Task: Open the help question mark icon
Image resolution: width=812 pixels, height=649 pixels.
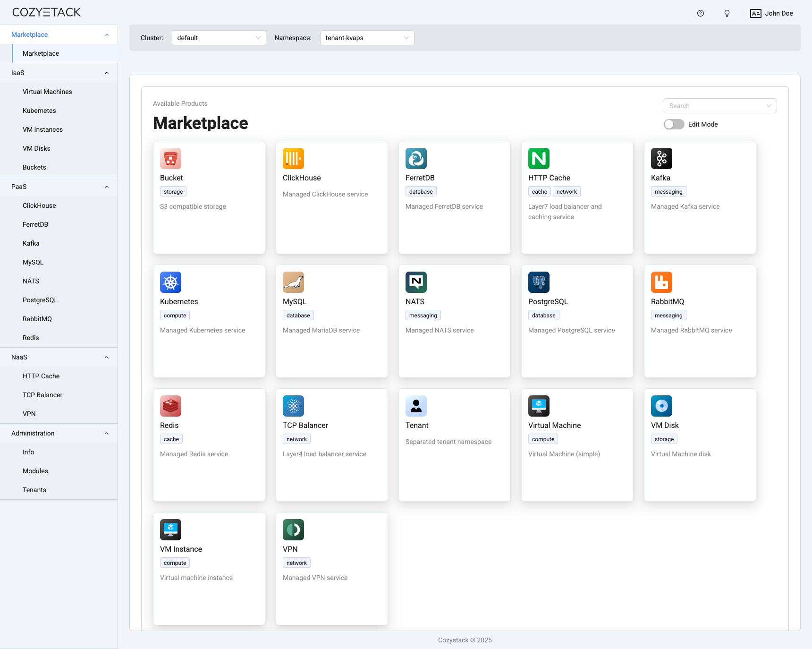Action: [x=701, y=13]
